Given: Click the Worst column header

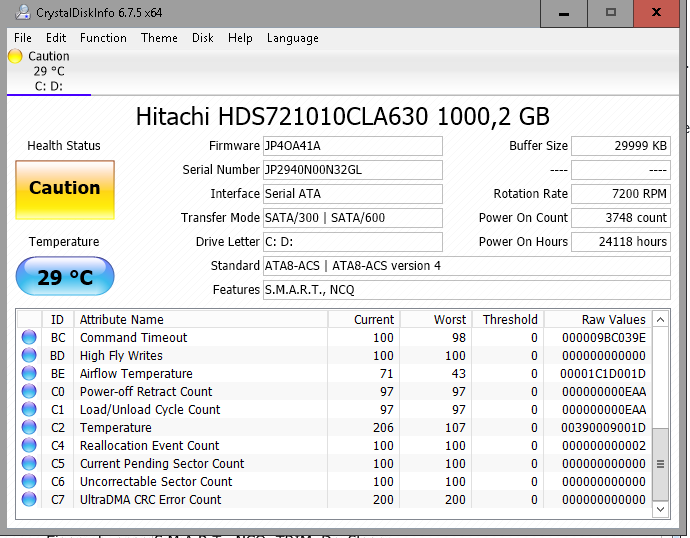Looking at the screenshot, I should pos(436,319).
